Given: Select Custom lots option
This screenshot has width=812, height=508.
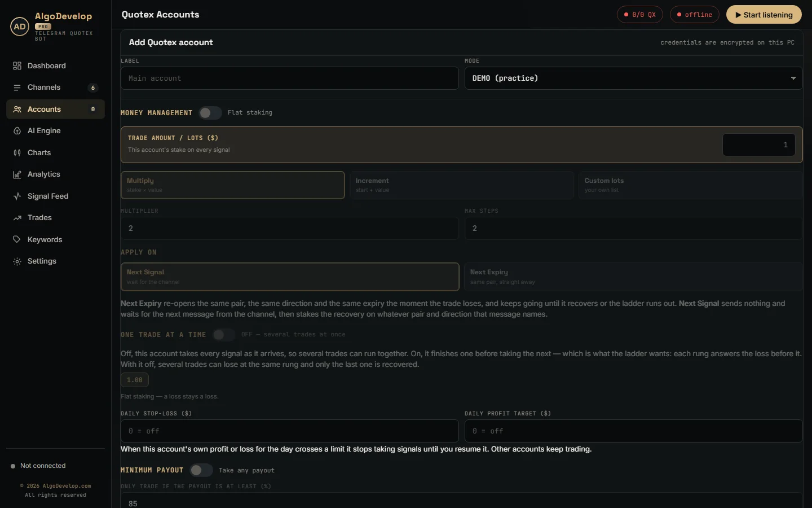Looking at the screenshot, I should pos(690,185).
